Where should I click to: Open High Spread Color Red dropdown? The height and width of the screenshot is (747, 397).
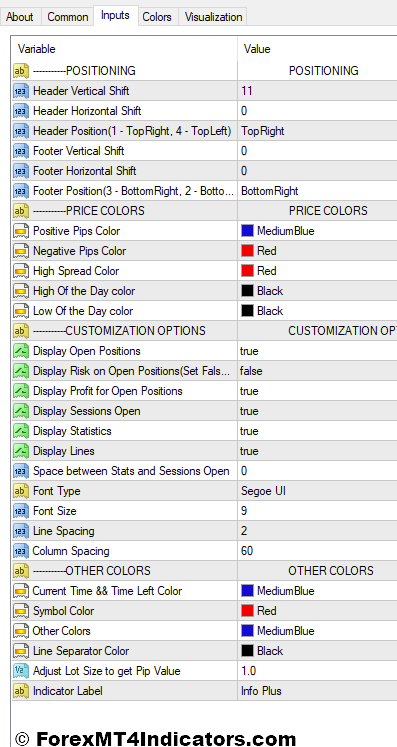[x=317, y=271]
